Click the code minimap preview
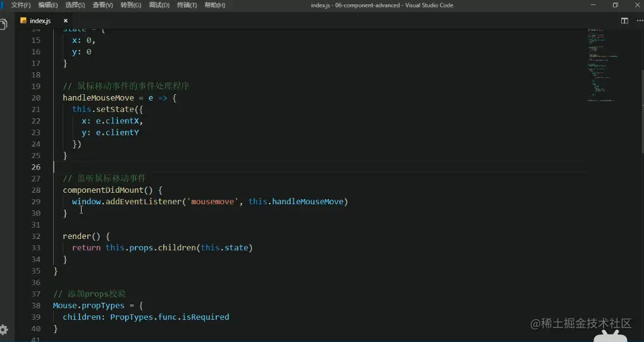Screen dimensions: 644x342 [602, 65]
